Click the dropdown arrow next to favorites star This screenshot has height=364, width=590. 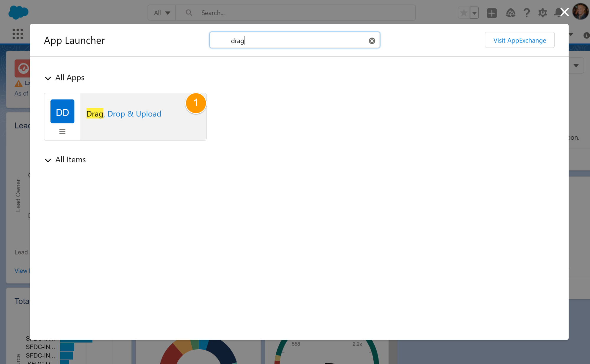coord(475,13)
